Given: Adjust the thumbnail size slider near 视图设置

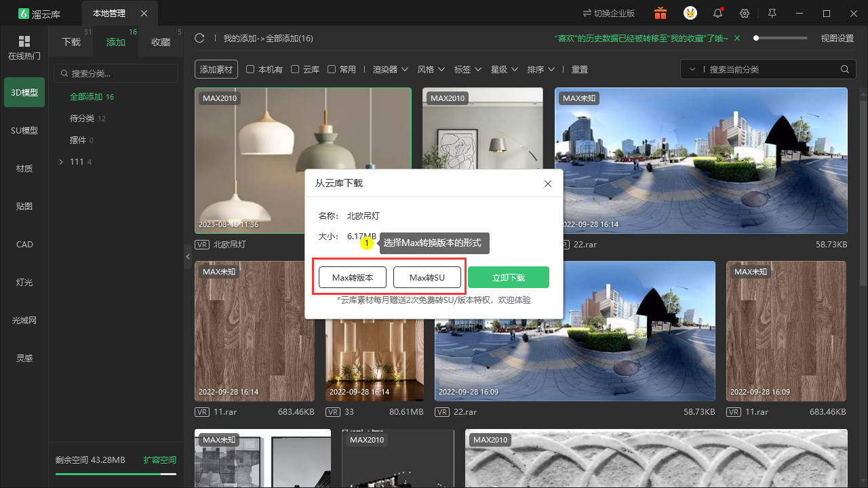Looking at the screenshot, I should (x=781, y=39).
